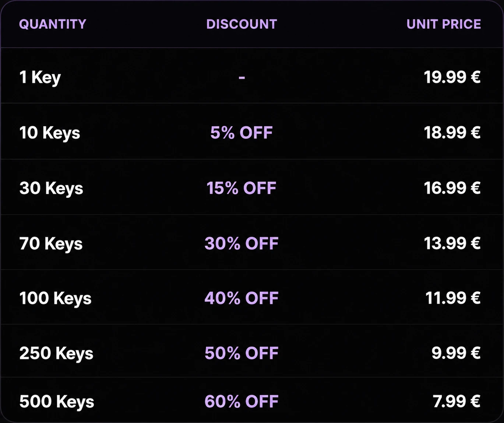Click the 60% OFF discount text

click(242, 401)
